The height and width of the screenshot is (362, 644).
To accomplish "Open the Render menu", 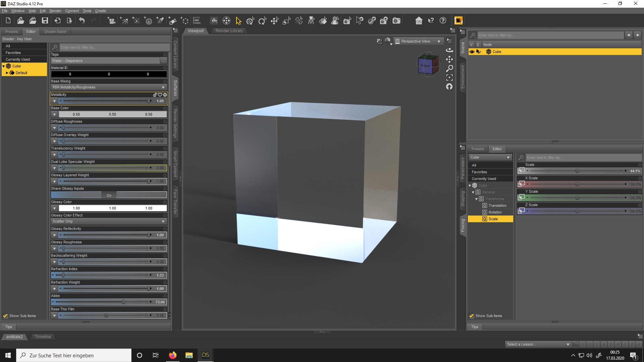I will pyautogui.click(x=55, y=11).
